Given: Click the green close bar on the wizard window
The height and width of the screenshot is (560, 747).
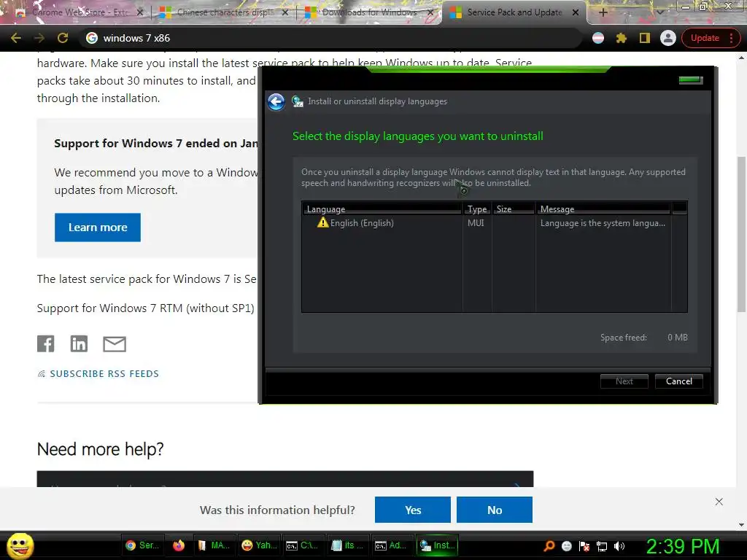Looking at the screenshot, I should pos(690,79).
